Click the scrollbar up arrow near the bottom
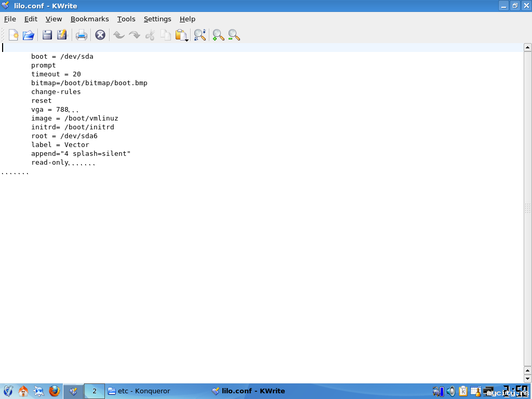Viewport: 532px width, 399px height. pyautogui.click(x=528, y=370)
